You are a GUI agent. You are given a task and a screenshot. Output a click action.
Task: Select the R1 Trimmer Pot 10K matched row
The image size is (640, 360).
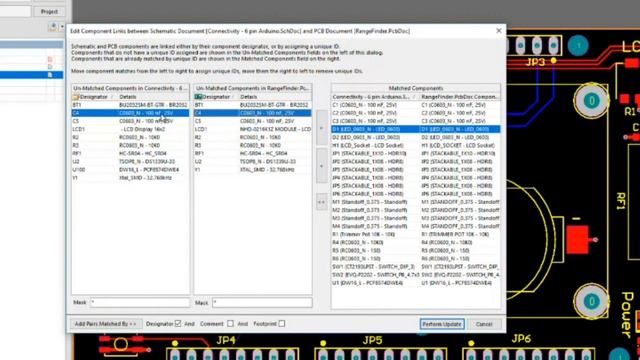tap(416, 234)
